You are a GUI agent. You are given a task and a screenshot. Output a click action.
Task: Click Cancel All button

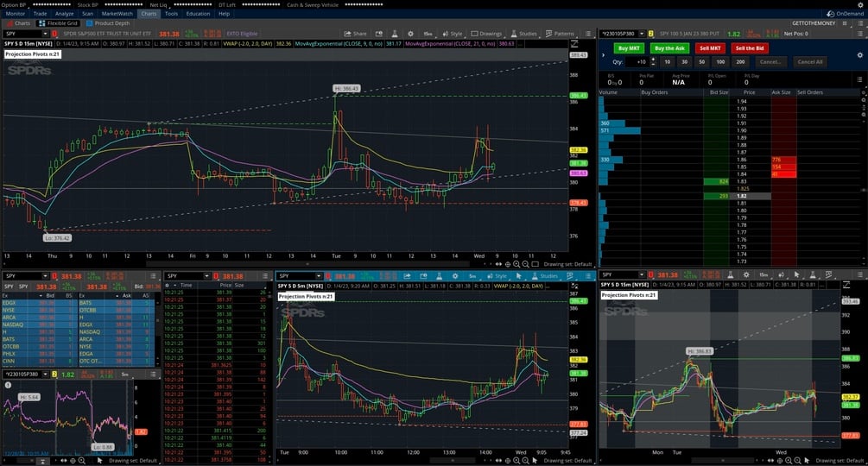(x=810, y=62)
